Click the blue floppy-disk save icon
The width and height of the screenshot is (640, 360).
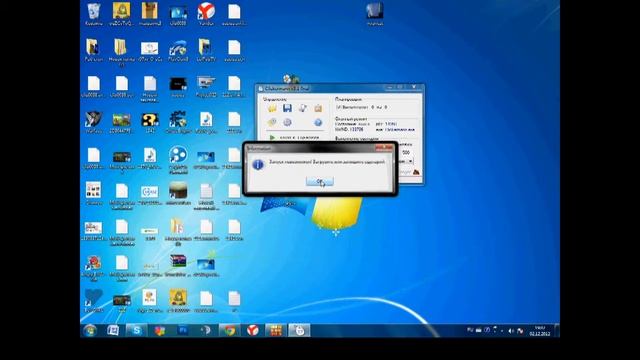tap(287, 108)
